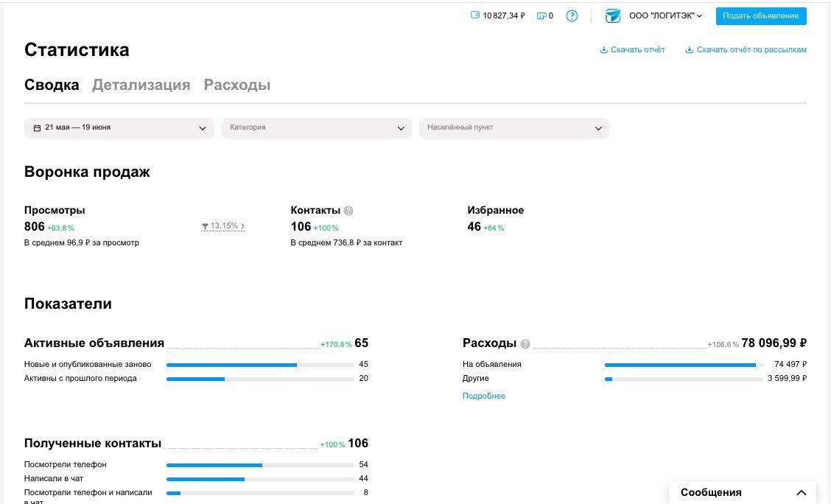Image resolution: width=831 pixels, height=504 pixels.
Task: Switch to the Расходы tab
Action: pyautogui.click(x=237, y=85)
